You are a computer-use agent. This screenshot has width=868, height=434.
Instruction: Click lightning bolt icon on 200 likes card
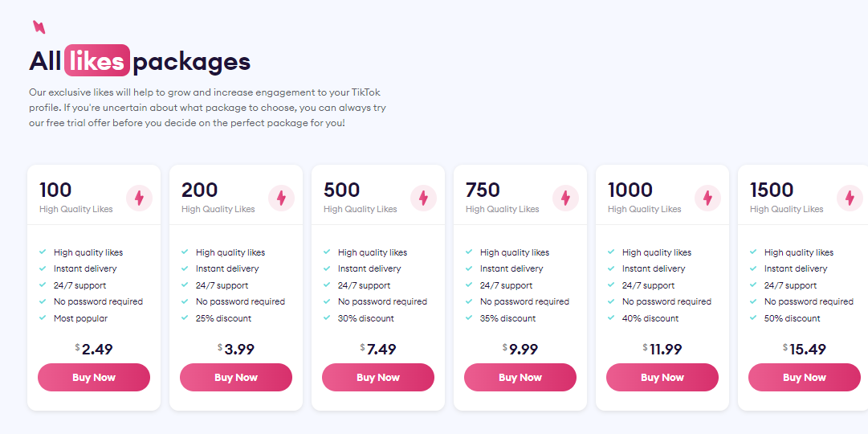coord(281,198)
